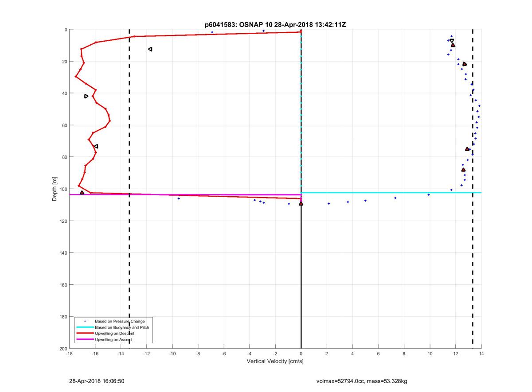This screenshot has width=532, height=392.
Task: Click x-axis tick label 8
Action: pos(404,354)
